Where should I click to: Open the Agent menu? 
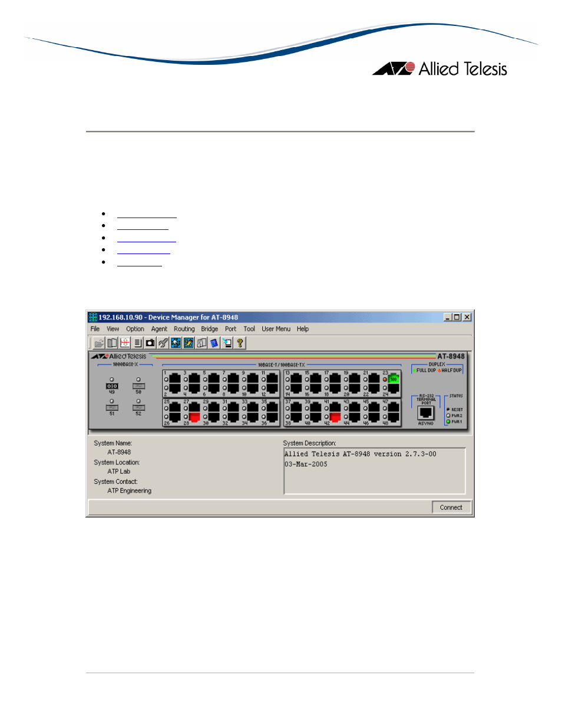coord(159,329)
